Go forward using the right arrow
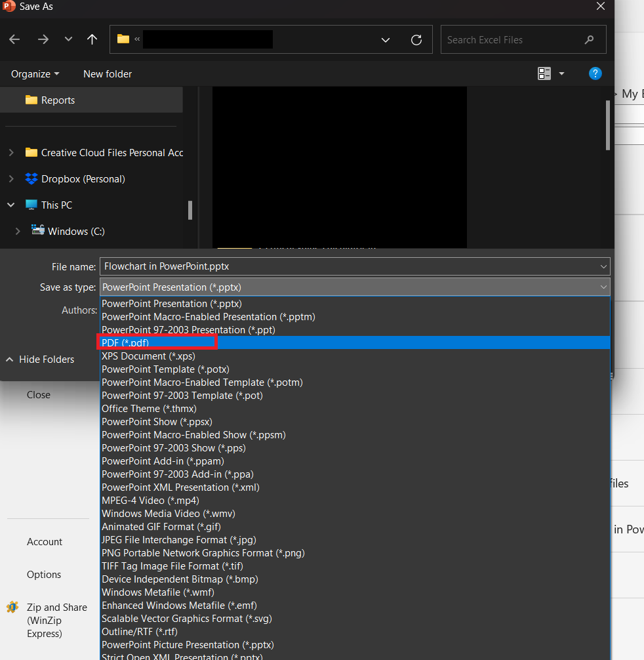Image resolution: width=644 pixels, height=660 pixels. [43, 39]
